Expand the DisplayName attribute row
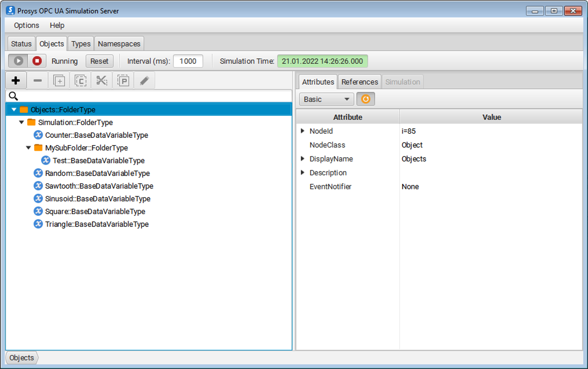The height and width of the screenshot is (369, 588). [302, 159]
